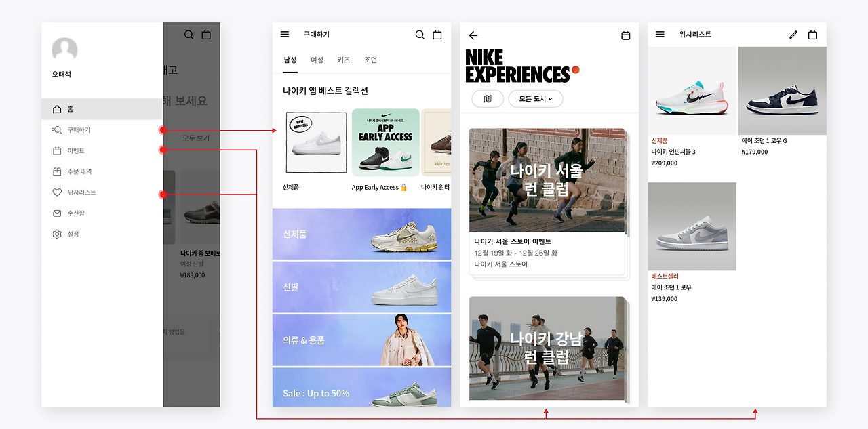868x429 pixels.
Task: Tap shopping bag icon on 위시리스트 screen
Action: point(812,35)
